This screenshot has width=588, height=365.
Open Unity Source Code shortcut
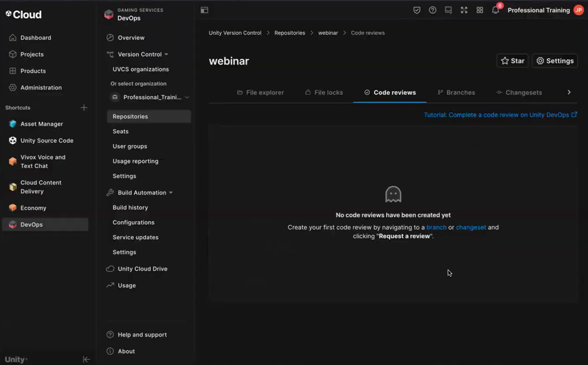point(45,140)
